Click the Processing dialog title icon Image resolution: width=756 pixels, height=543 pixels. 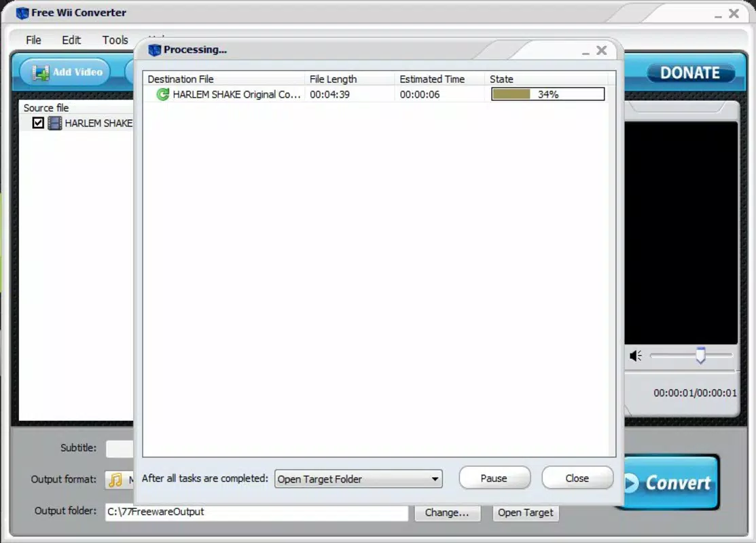[x=154, y=50]
